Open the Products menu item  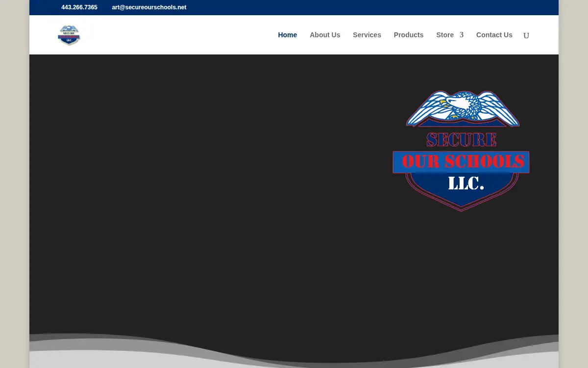pyautogui.click(x=409, y=35)
